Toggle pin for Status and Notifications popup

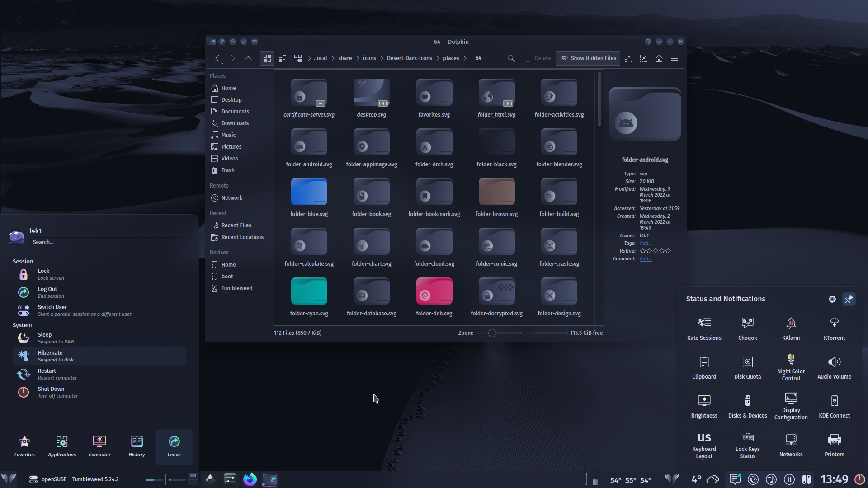pos(849,299)
